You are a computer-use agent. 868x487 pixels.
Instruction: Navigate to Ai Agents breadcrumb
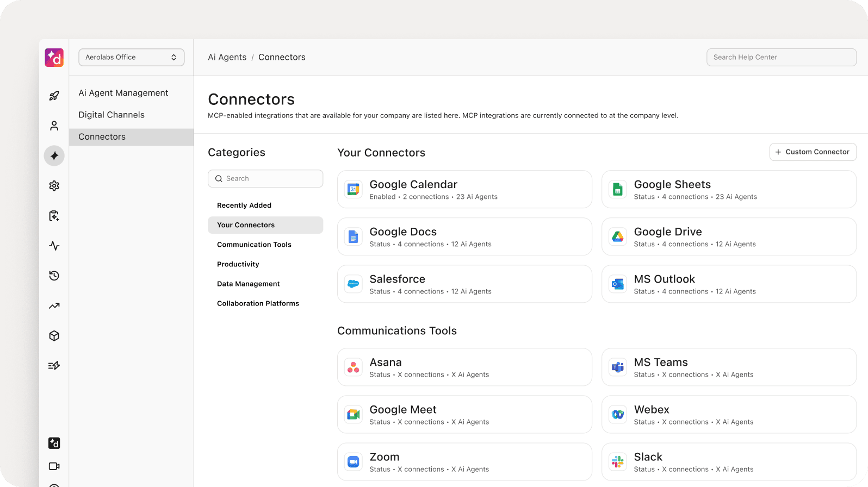pyautogui.click(x=227, y=57)
